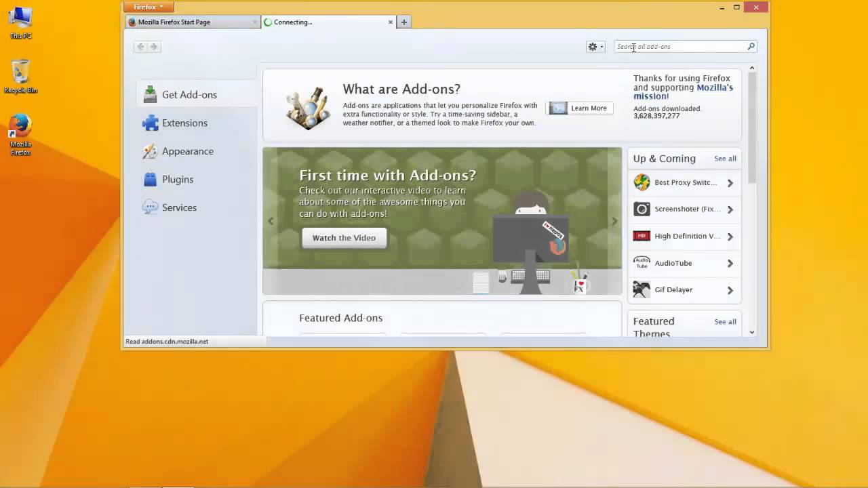The width and height of the screenshot is (868, 488).
Task: Click the Screenshoter camera icon
Action: pos(642,209)
